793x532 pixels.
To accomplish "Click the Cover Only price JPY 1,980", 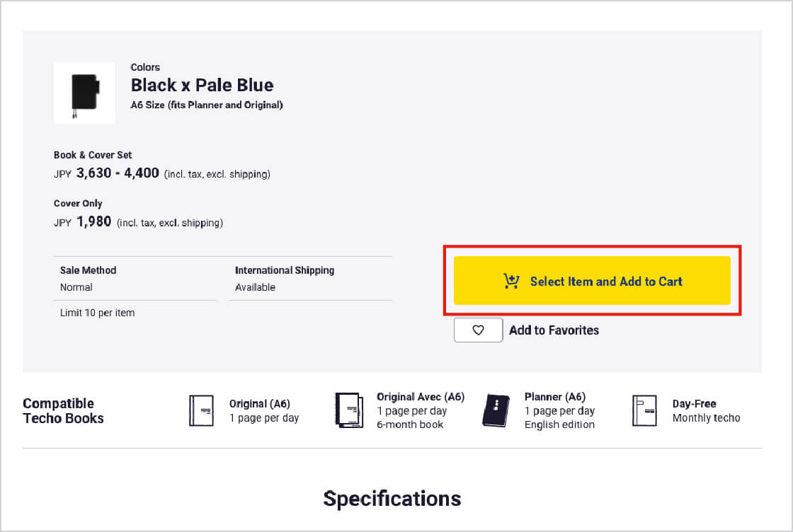I will tap(94, 222).
